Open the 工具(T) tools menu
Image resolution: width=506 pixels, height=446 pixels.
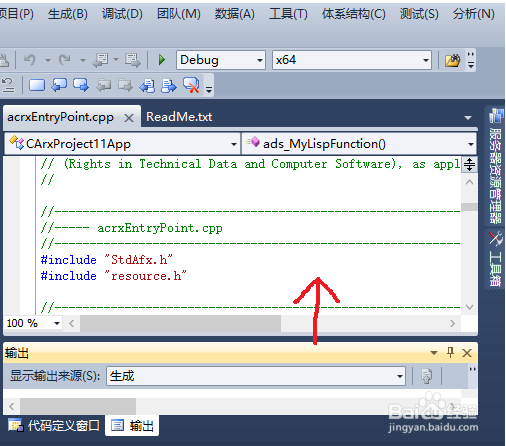click(289, 14)
